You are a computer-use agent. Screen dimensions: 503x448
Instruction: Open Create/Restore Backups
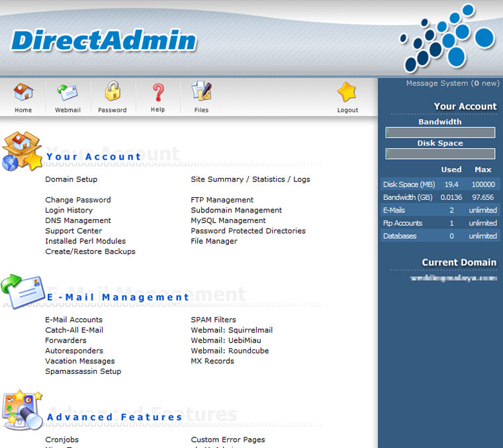tap(90, 251)
